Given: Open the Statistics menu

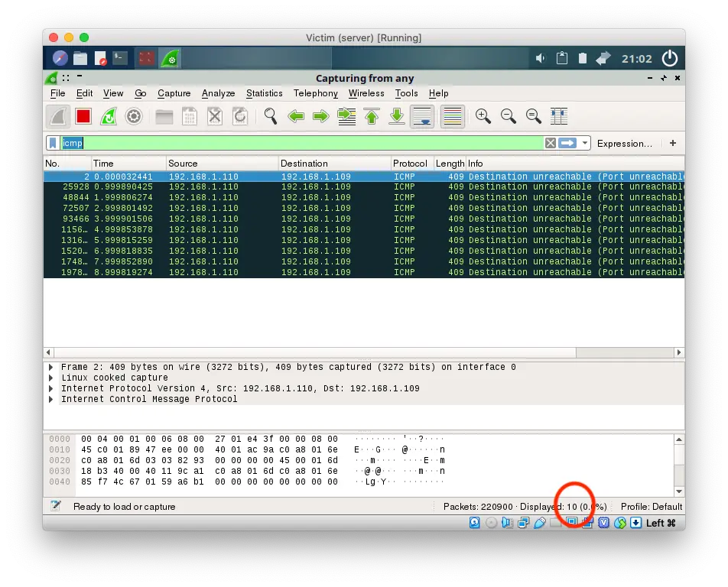Looking at the screenshot, I should [x=264, y=93].
